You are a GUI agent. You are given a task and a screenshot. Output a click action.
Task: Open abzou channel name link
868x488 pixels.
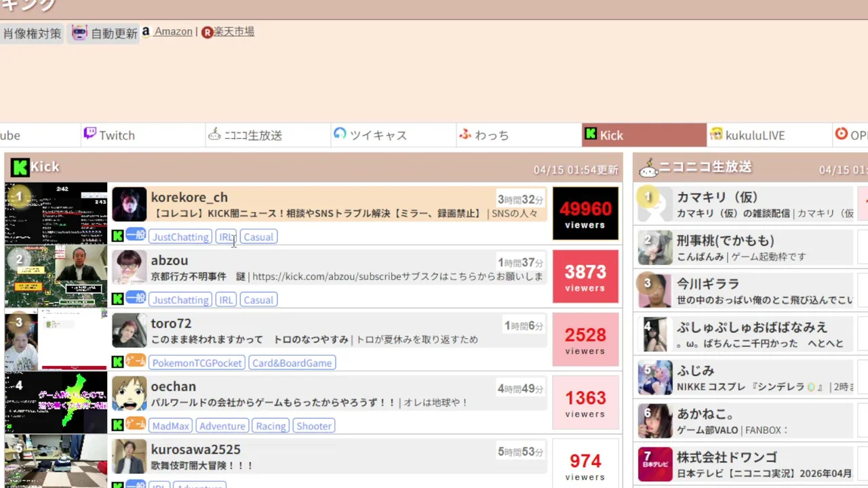point(170,260)
